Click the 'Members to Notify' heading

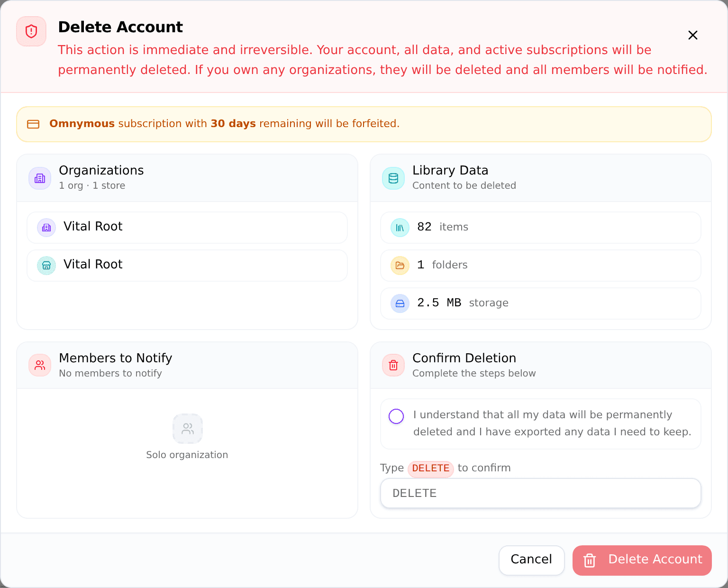[x=116, y=358]
